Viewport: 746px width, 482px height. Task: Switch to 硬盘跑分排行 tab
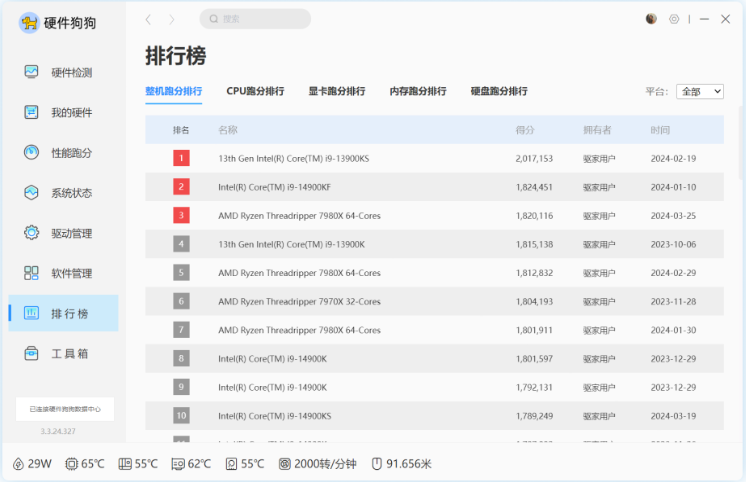tap(499, 91)
